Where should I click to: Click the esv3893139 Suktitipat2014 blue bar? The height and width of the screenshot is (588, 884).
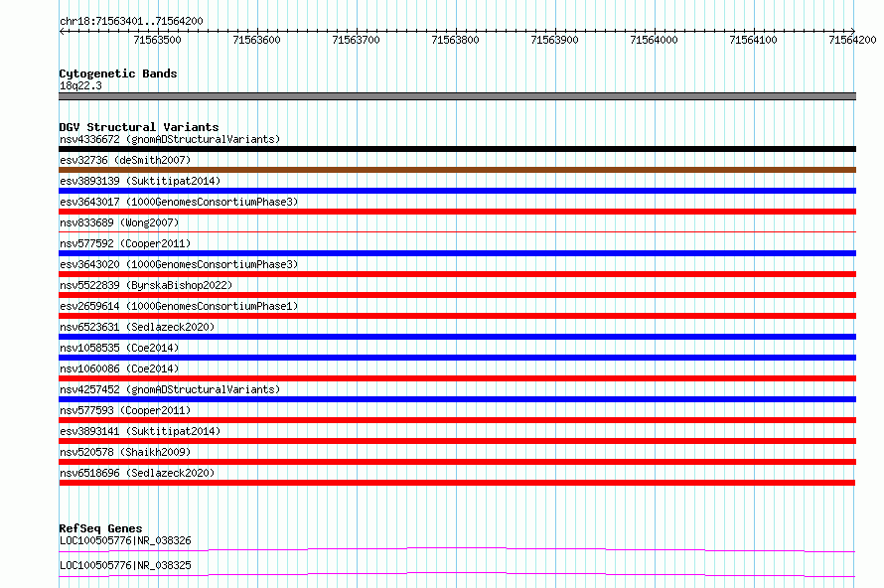coord(457,191)
